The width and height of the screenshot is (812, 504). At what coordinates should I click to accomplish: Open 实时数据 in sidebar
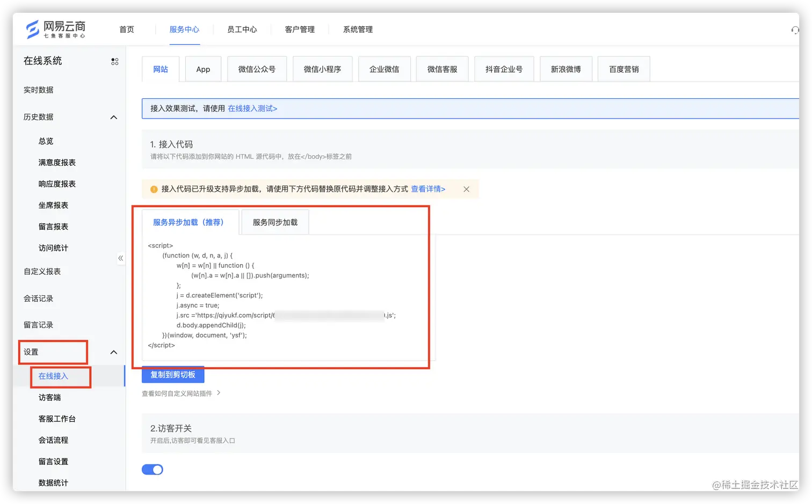click(x=39, y=90)
